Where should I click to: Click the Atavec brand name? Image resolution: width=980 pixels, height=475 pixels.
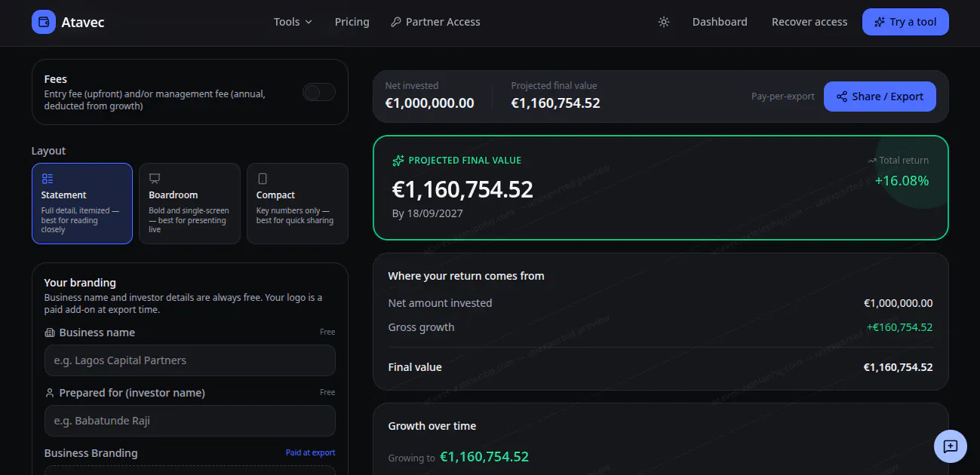[83, 22]
